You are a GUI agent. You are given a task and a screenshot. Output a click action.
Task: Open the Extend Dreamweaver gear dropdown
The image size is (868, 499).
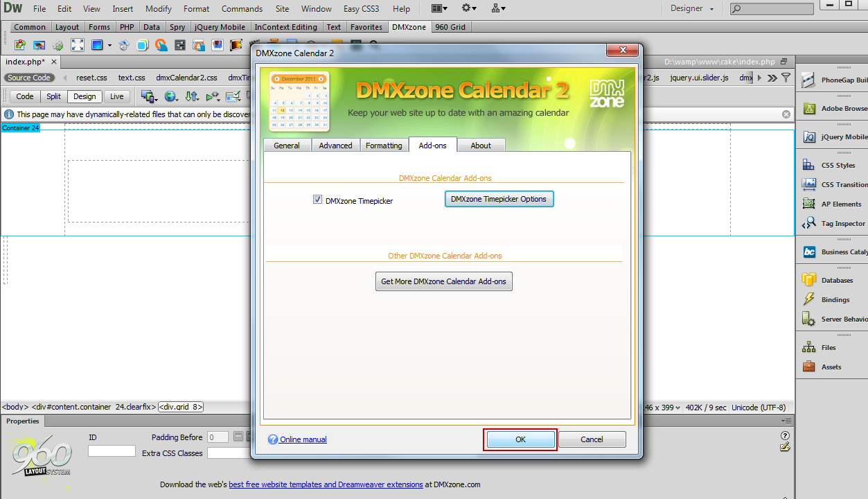[470, 8]
